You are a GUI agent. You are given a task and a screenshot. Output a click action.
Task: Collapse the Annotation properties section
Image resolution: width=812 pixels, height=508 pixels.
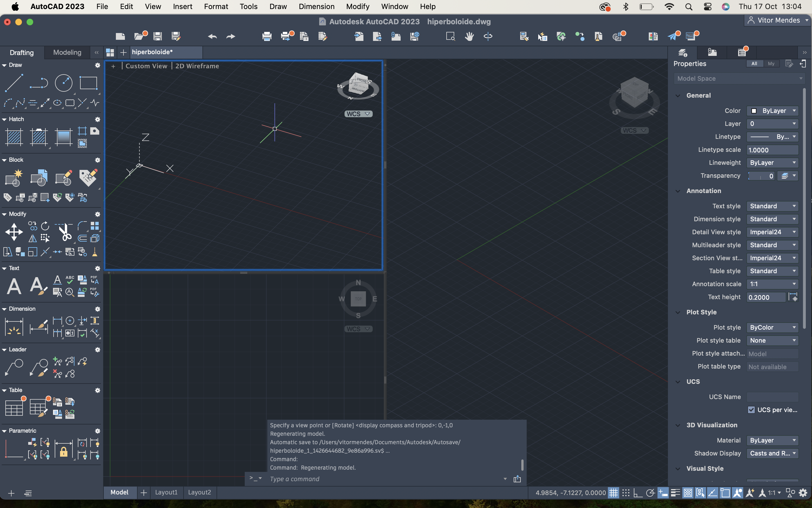(x=678, y=191)
